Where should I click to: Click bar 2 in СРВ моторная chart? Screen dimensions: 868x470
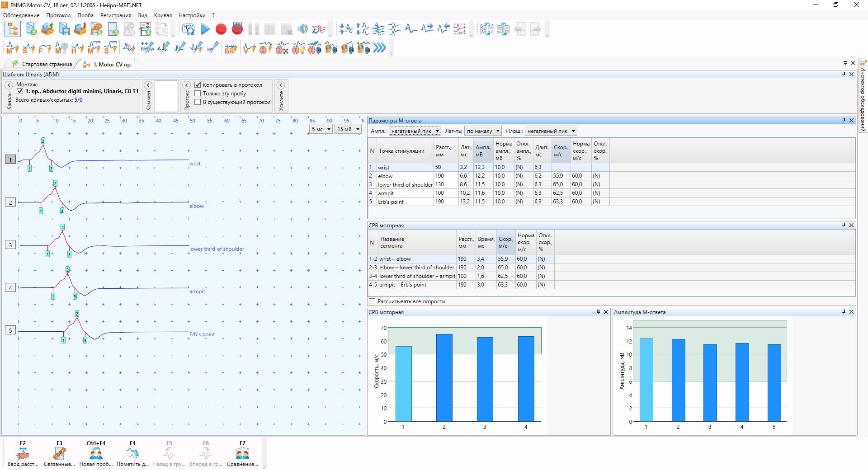[x=444, y=378]
